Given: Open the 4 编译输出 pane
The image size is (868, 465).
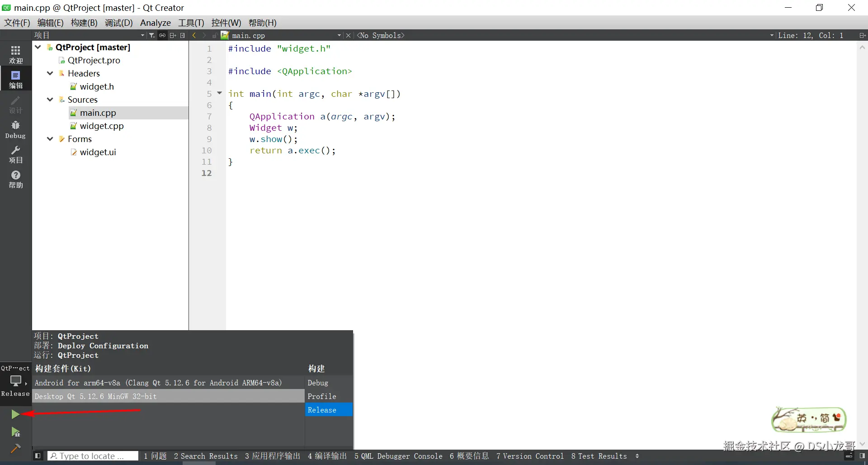Looking at the screenshot, I should pos(327,456).
